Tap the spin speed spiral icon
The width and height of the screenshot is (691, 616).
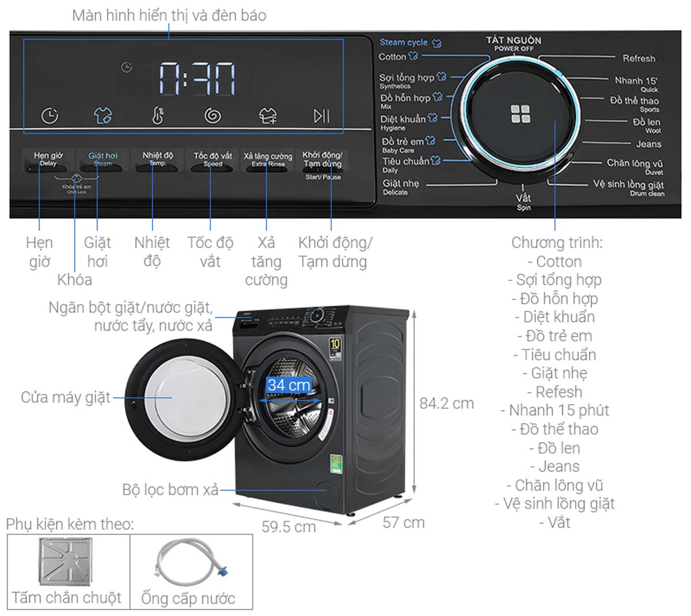point(212,116)
